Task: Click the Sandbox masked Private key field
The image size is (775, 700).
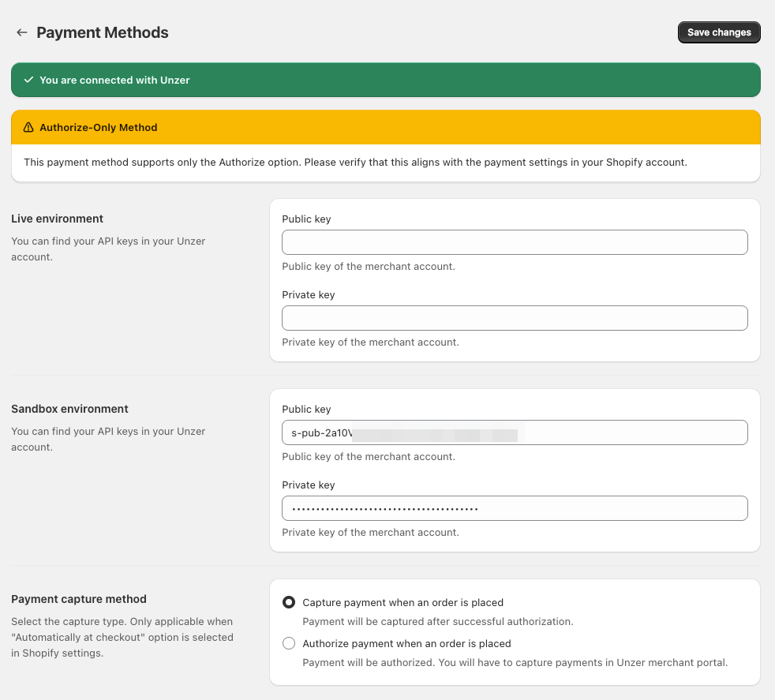Action: pos(515,508)
